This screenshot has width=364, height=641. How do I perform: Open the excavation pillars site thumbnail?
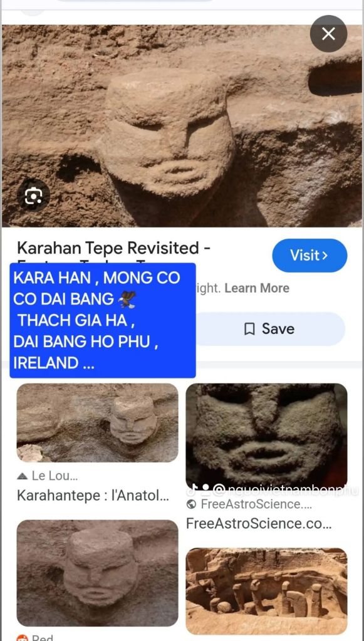tap(266, 591)
